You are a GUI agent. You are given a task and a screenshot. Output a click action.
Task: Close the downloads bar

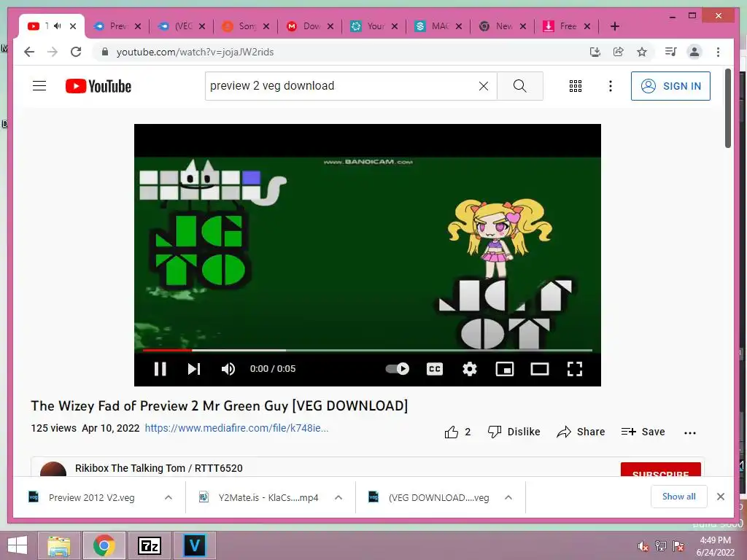point(720,497)
